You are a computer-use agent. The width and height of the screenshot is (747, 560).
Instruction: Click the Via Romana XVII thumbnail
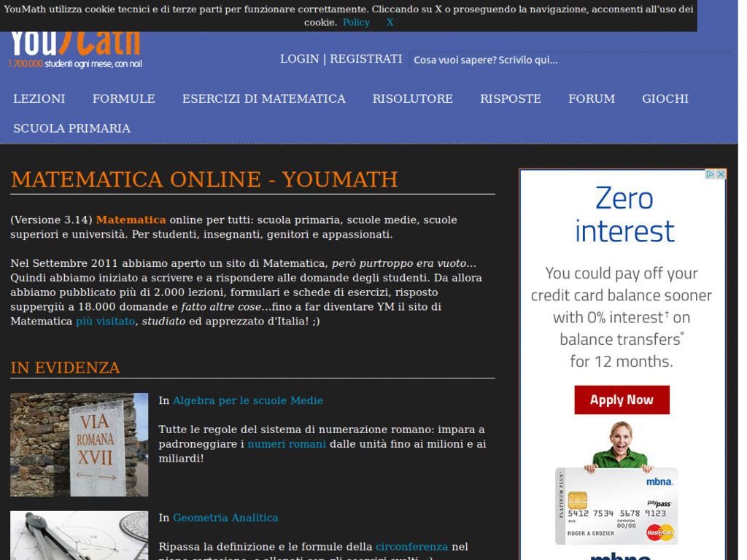pos(79,445)
